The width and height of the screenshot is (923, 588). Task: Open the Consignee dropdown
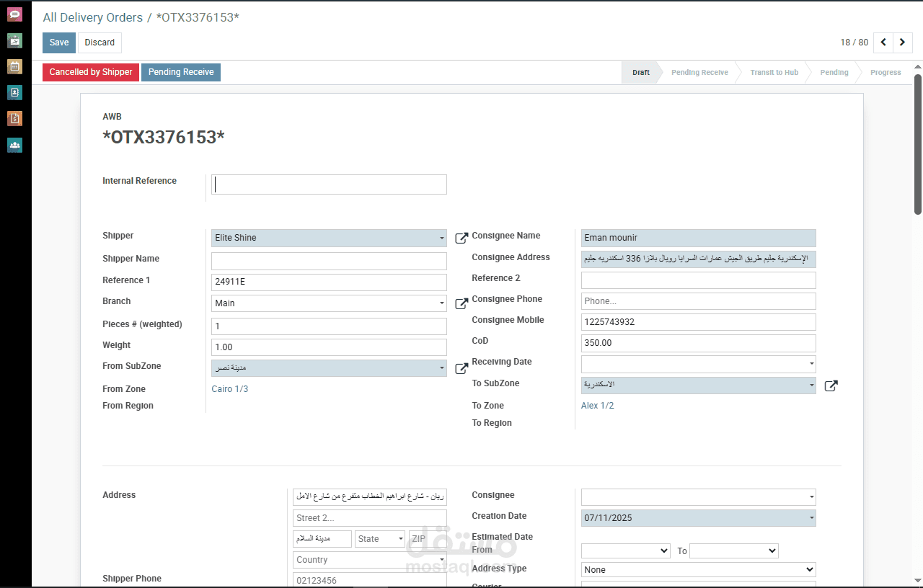pos(698,497)
